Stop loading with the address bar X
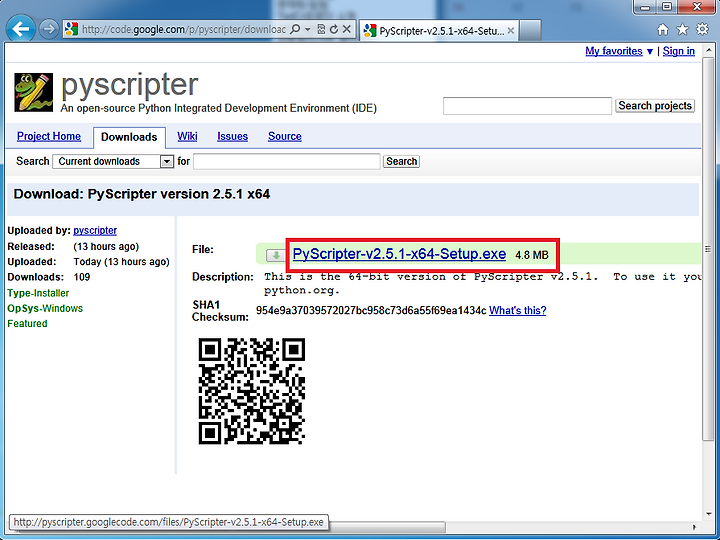 [x=347, y=29]
